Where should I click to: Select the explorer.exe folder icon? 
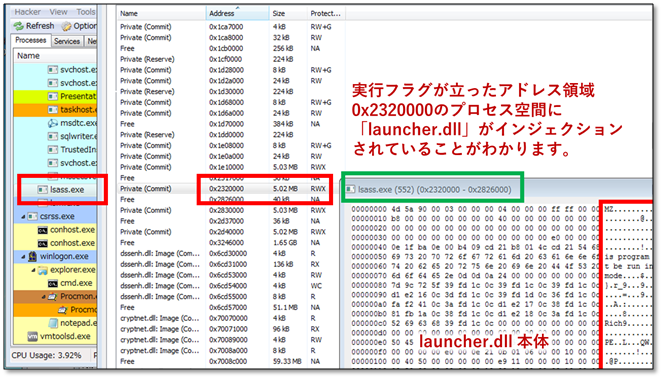coord(43,270)
